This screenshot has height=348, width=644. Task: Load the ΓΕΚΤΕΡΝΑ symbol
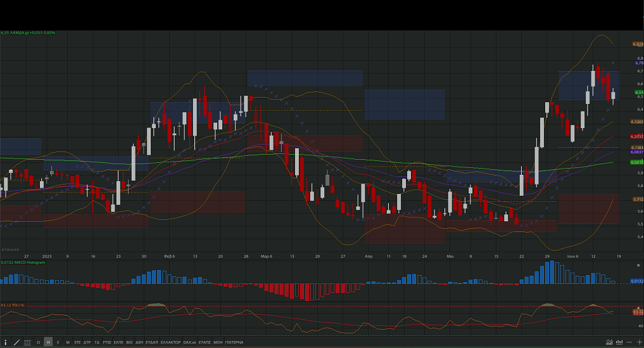[234, 342]
